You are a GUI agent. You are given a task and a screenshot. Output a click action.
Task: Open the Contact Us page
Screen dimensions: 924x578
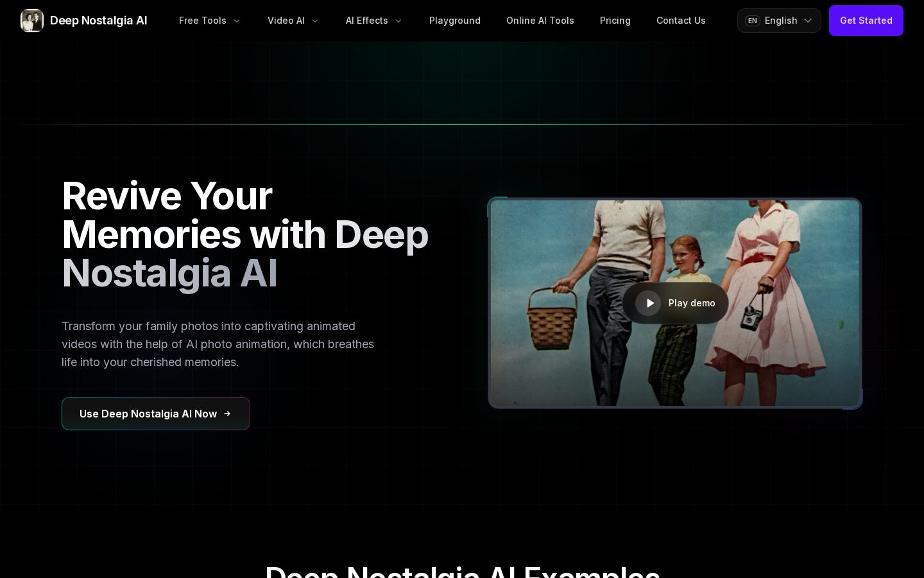point(681,21)
